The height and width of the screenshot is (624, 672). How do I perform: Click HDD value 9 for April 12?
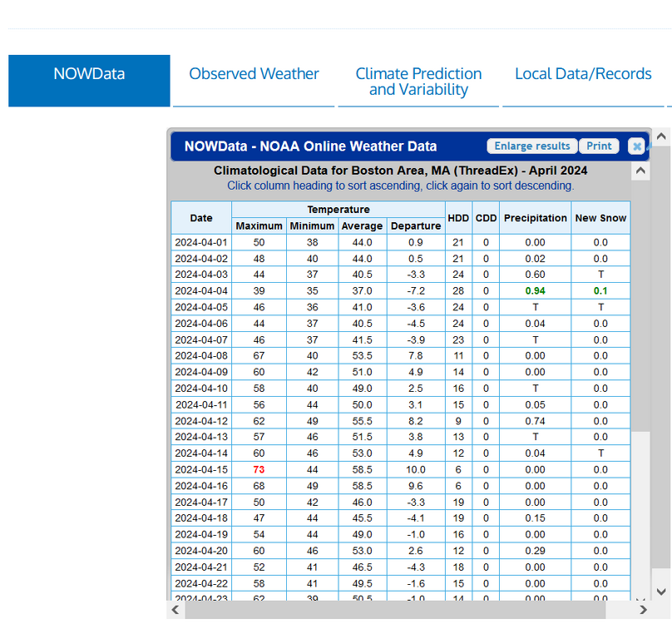pos(458,421)
